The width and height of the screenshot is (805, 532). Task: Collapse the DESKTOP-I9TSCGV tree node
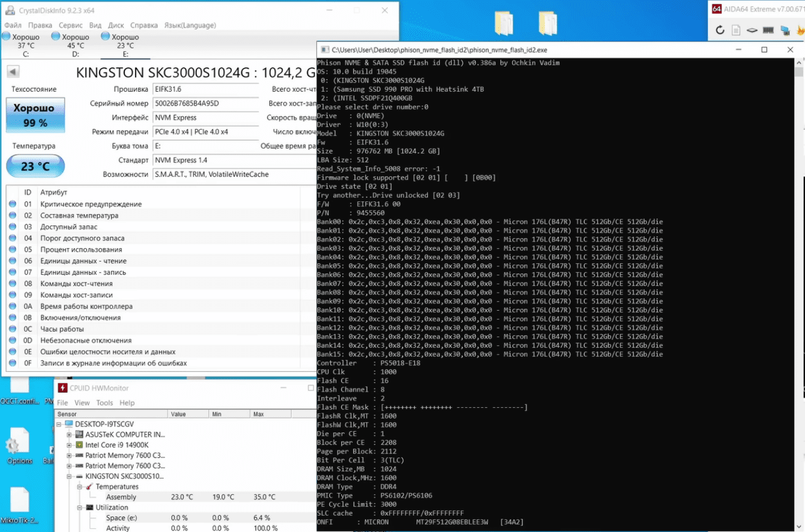59,424
